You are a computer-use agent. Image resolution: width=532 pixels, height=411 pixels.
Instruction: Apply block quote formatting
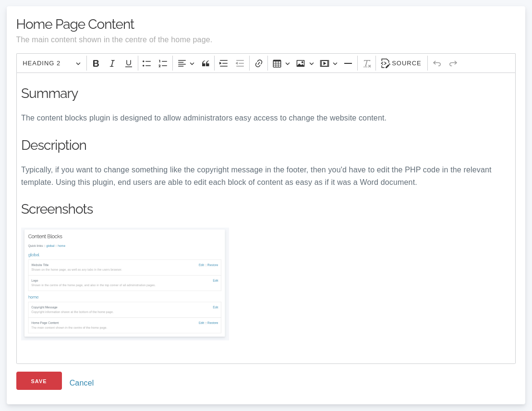(206, 63)
